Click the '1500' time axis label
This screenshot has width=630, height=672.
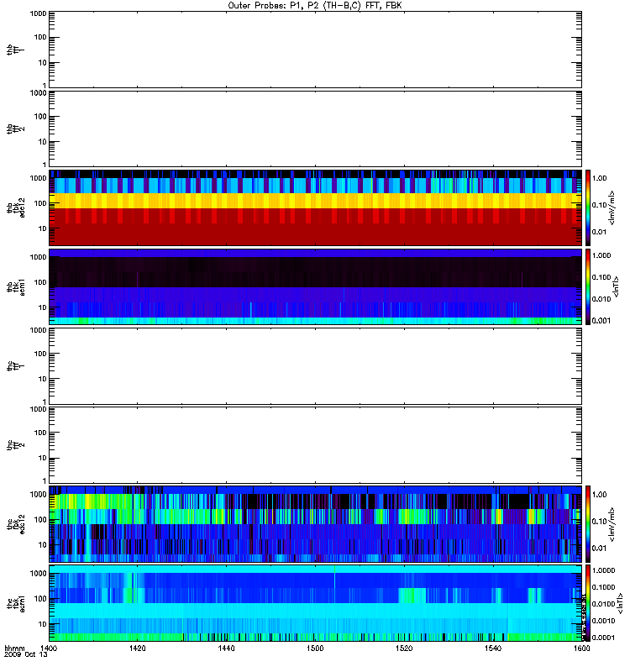coord(315,648)
